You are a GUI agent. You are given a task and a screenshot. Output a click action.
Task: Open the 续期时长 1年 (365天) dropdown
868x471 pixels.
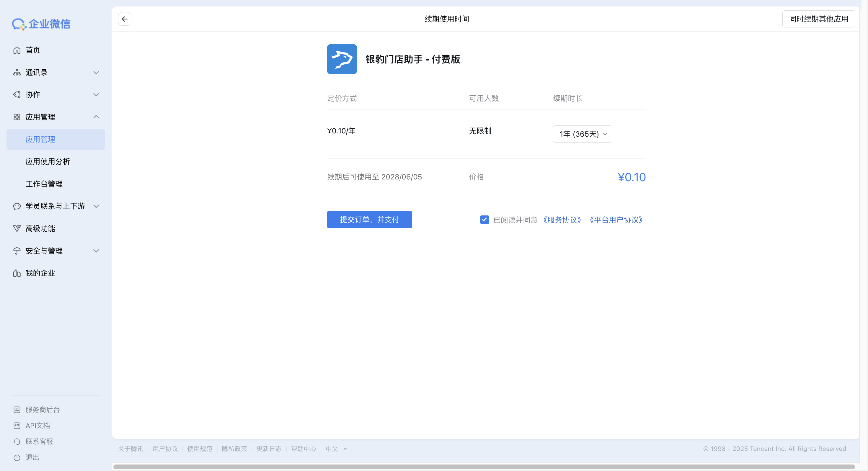(x=582, y=134)
